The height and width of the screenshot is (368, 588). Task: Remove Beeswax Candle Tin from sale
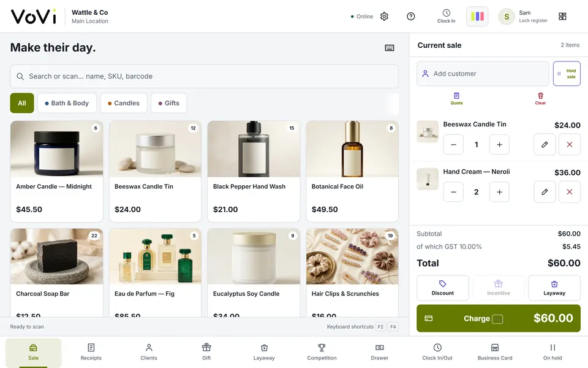click(x=569, y=145)
